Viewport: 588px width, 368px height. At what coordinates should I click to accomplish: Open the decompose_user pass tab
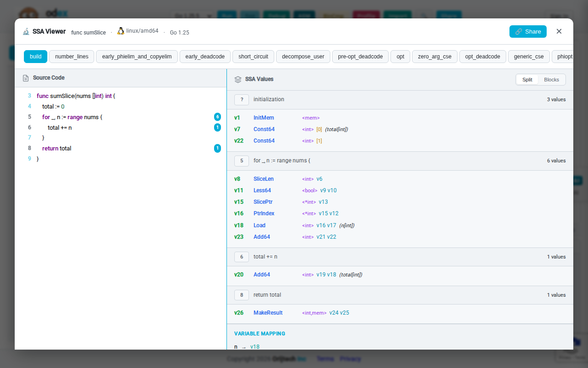click(303, 56)
